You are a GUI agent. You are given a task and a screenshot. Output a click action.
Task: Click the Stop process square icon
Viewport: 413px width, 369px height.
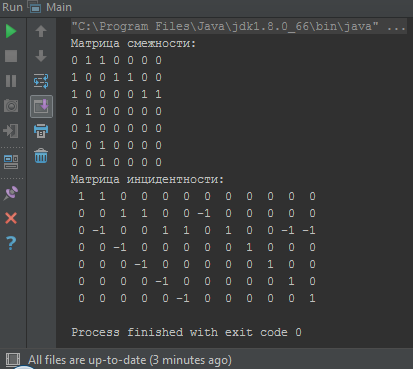pyautogui.click(x=11, y=56)
